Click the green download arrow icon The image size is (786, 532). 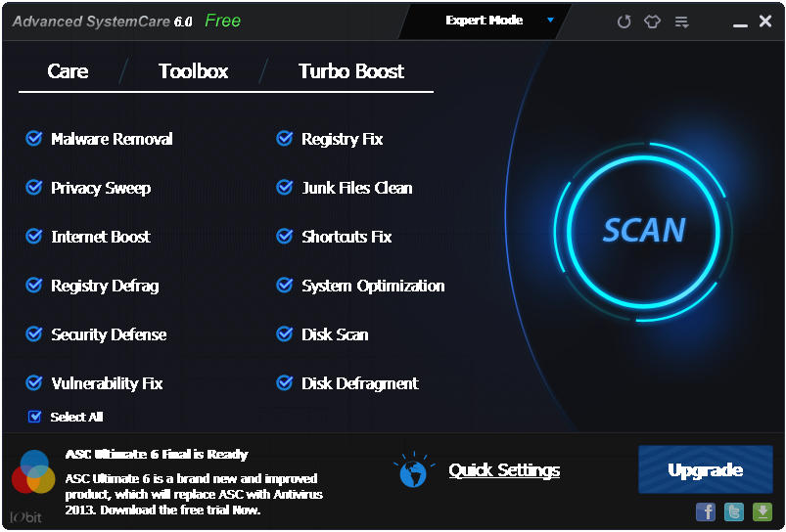pyautogui.click(x=762, y=511)
